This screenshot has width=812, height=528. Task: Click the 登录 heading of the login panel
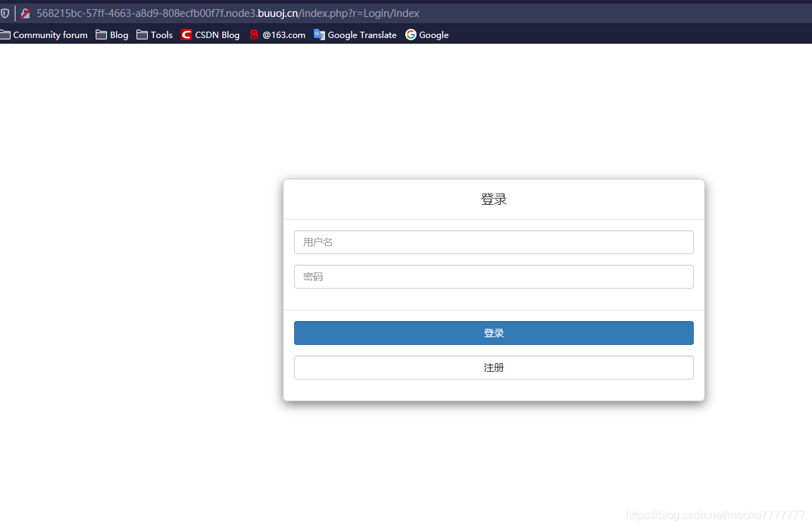pyautogui.click(x=493, y=199)
